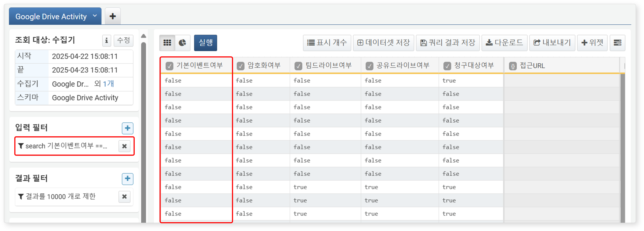Remove the search 기본이벤트여부 filter
Image resolution: width=644 pixels, height=231 pixels.
coord(124,146)
